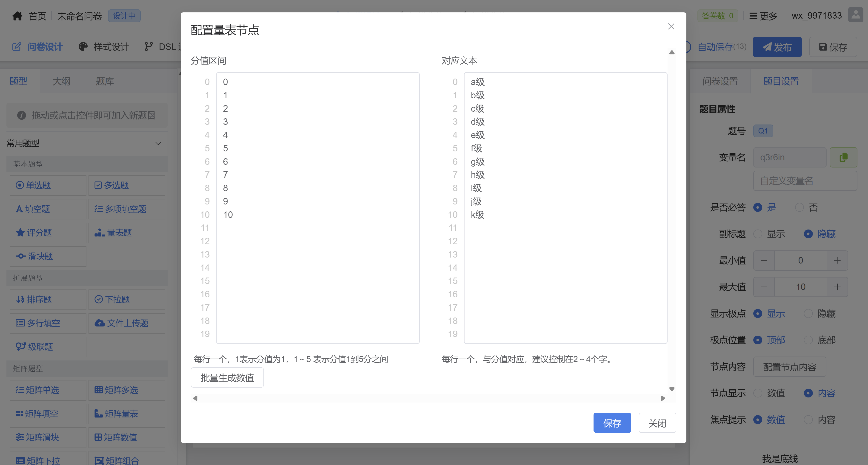Select 显示 for 副标题

tap(758, 234)
